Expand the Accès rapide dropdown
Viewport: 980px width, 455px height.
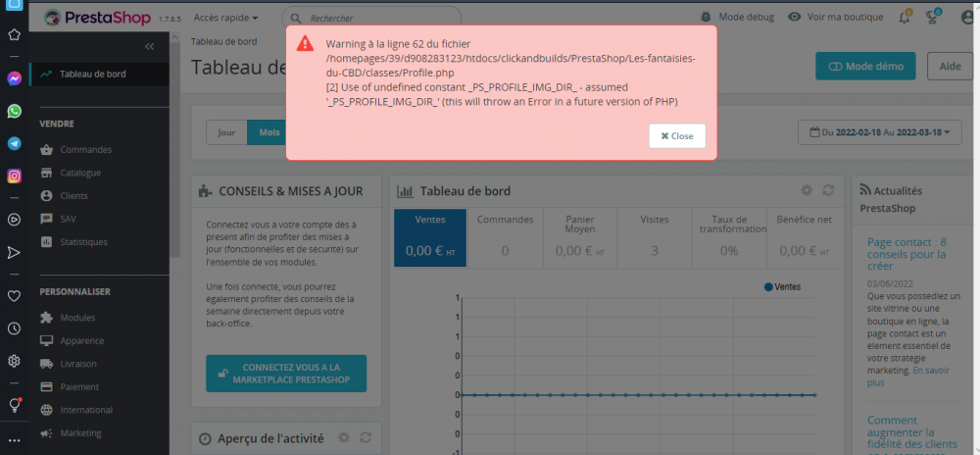[x=225, y=18]
